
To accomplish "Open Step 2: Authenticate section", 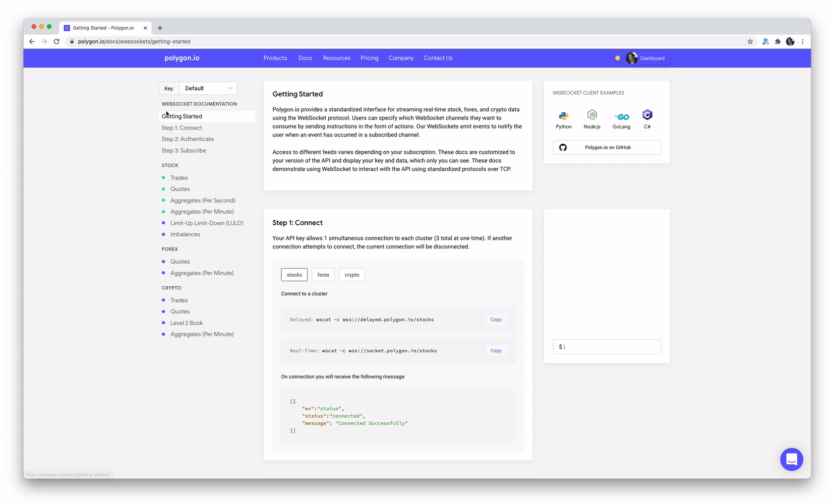I will point(188,139).
